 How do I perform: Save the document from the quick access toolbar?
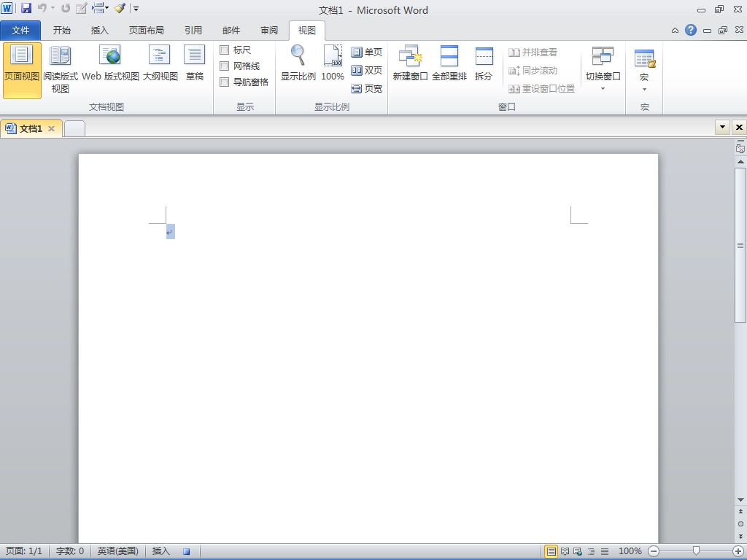click(26, 8)
